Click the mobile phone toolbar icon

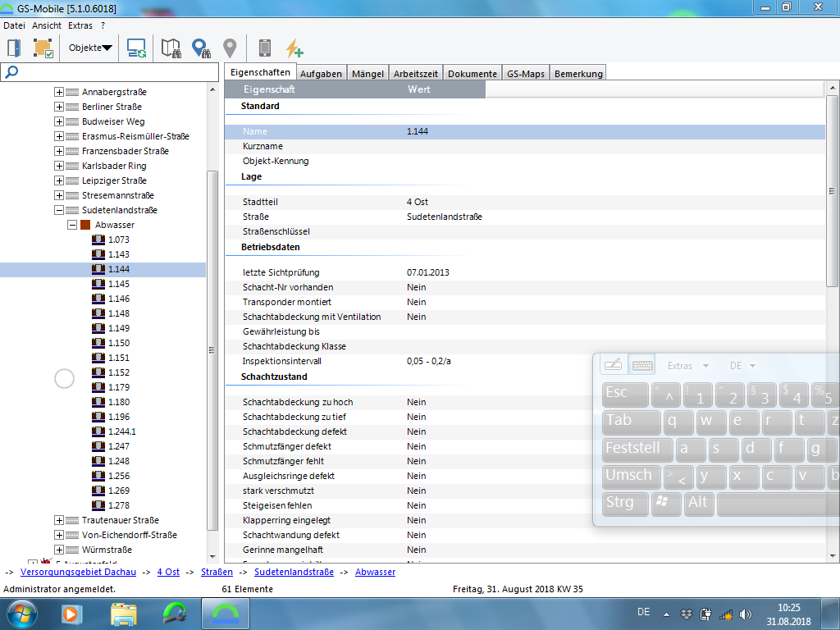pyautogui.click(x=265, y=48)
